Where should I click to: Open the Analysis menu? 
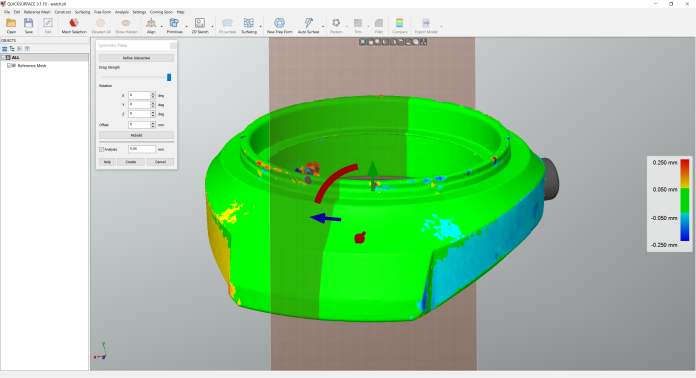click(x=122, y=12)
